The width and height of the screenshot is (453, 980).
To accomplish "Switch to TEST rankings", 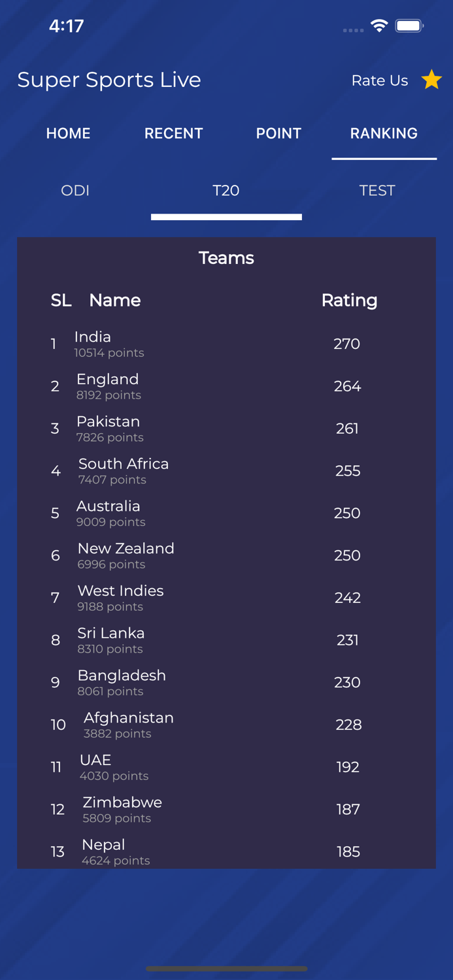I will [377, 191].
